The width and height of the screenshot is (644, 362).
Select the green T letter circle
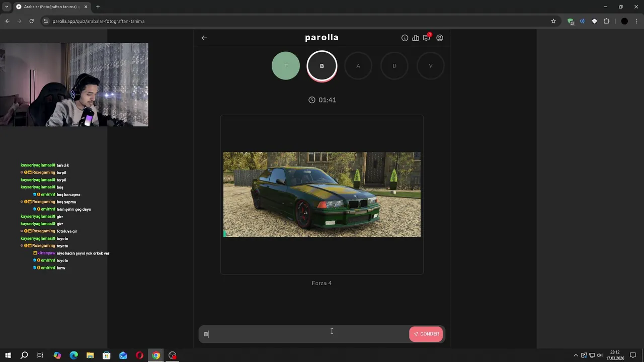click(x=286, y=66)
